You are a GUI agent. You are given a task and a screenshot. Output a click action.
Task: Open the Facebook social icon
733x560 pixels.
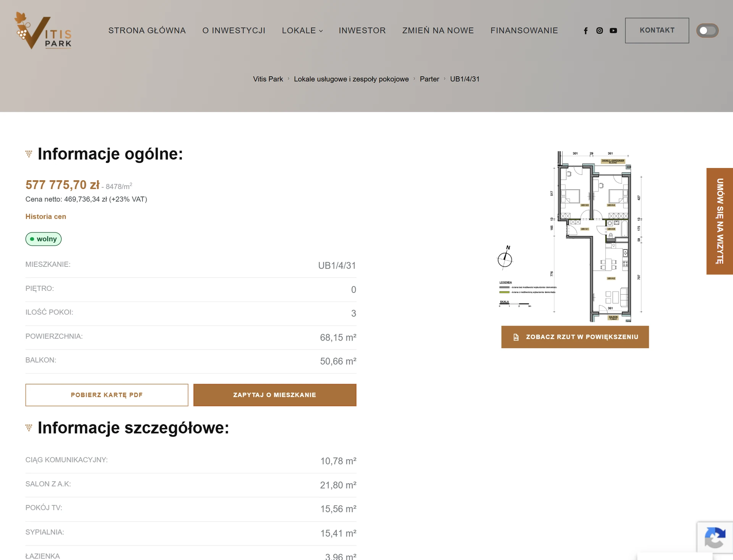[x=586, y=31]
